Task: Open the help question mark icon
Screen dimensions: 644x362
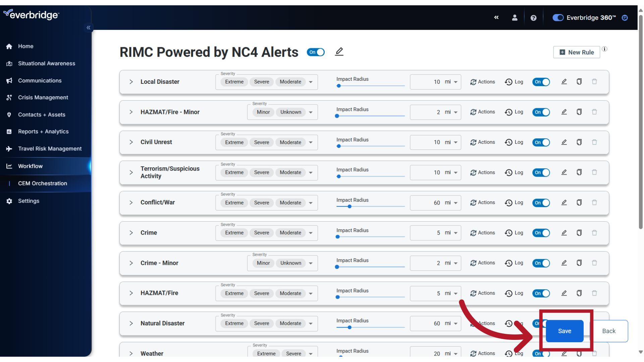Action: pos(533,17)
